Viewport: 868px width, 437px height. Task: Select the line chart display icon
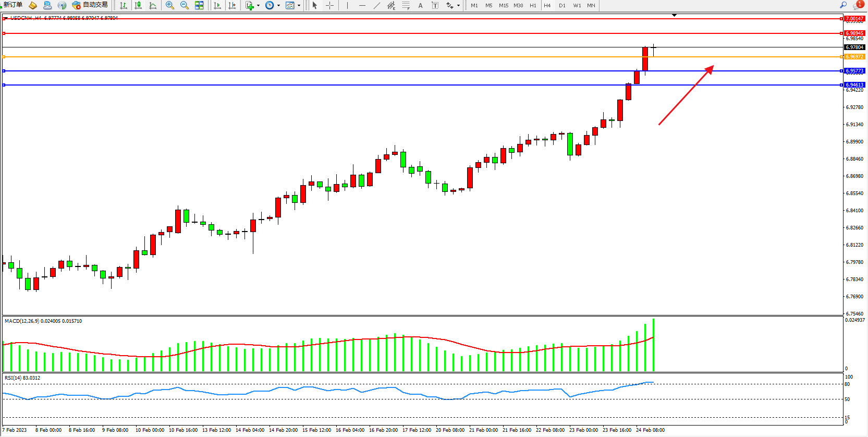point(153,5)
